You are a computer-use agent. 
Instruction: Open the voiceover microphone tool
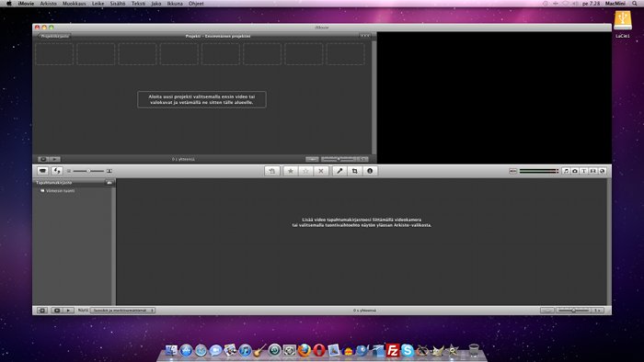339,171
